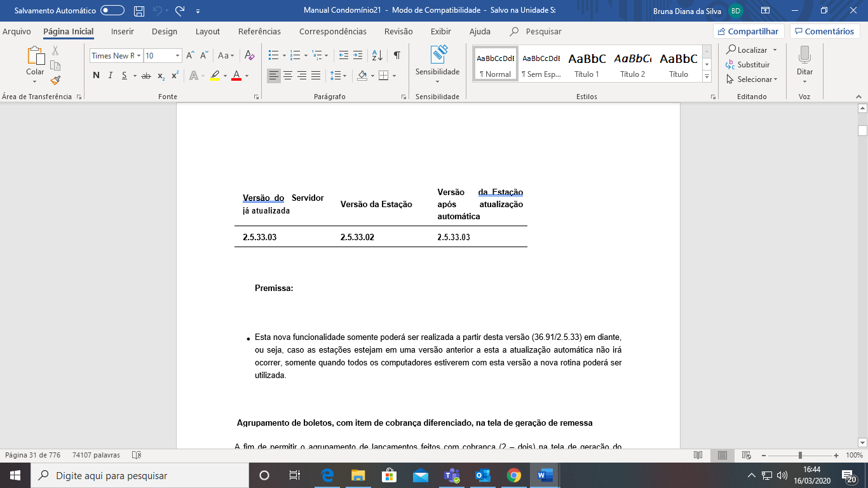This screenshot has height=488, width=868.
Task: Apply the Título 1 style
Action: (587, 64)
